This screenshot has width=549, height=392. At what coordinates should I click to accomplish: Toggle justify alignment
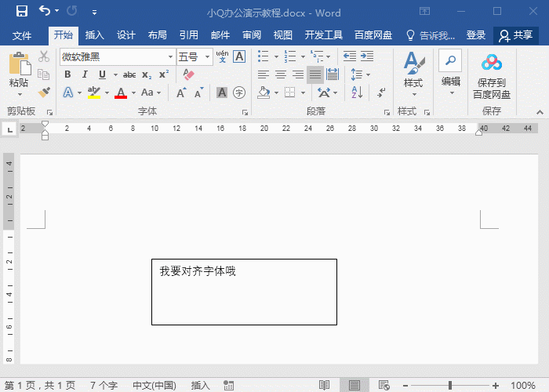tap(315, 74)
